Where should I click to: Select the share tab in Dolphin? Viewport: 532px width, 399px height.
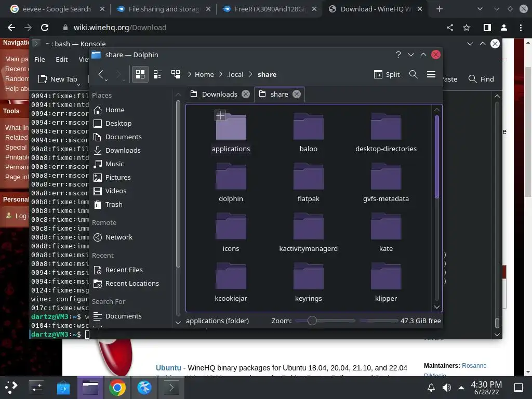pyautogui.click(x=279, y=94)
